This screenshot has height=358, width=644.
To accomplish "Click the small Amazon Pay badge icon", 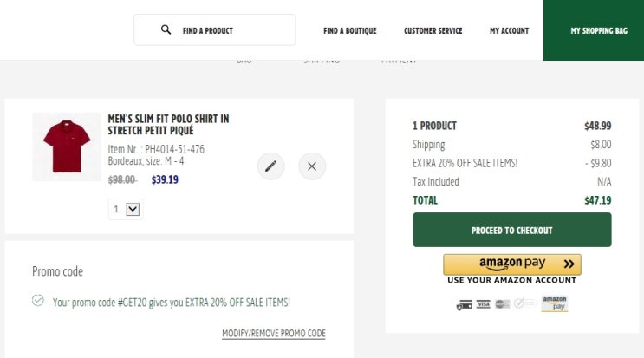I will (x=554, y=303).
